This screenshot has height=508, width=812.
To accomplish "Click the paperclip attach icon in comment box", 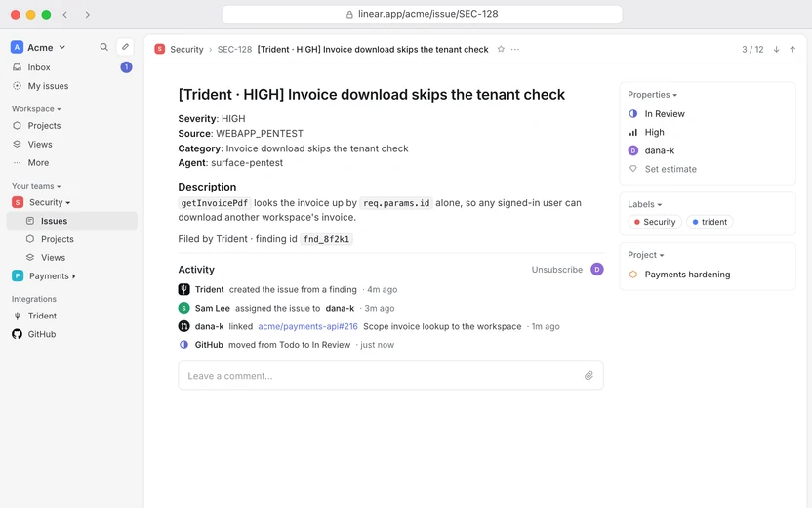I will pyautogui.click(x=589, y=376).
